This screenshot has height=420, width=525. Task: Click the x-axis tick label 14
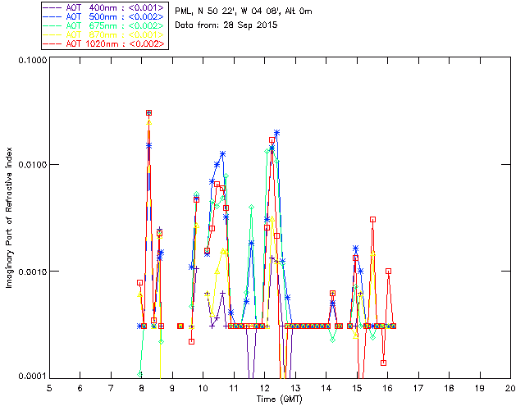pyautogui.click(x=326, y=388)
